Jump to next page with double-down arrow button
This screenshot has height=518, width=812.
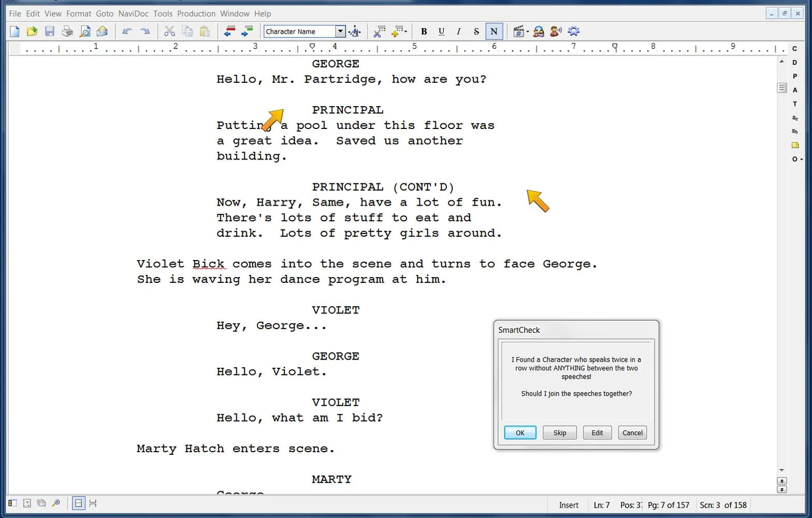[x=782, y=490]
